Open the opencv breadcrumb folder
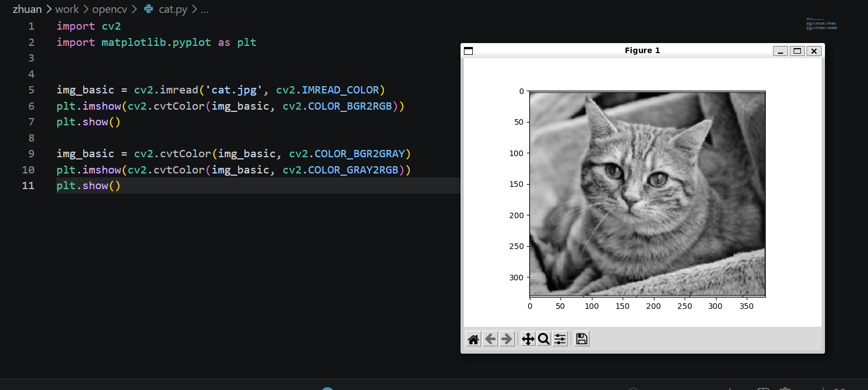Viewport: 868px width, 390px height. pyautogui.click(x=111, y=10)
